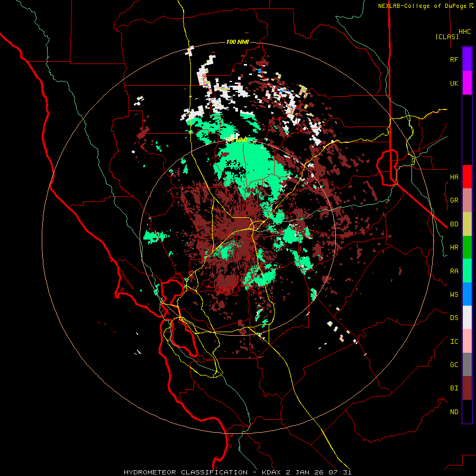Click the BD legend label
Screen dimensions: 476x476
[454, 224]
